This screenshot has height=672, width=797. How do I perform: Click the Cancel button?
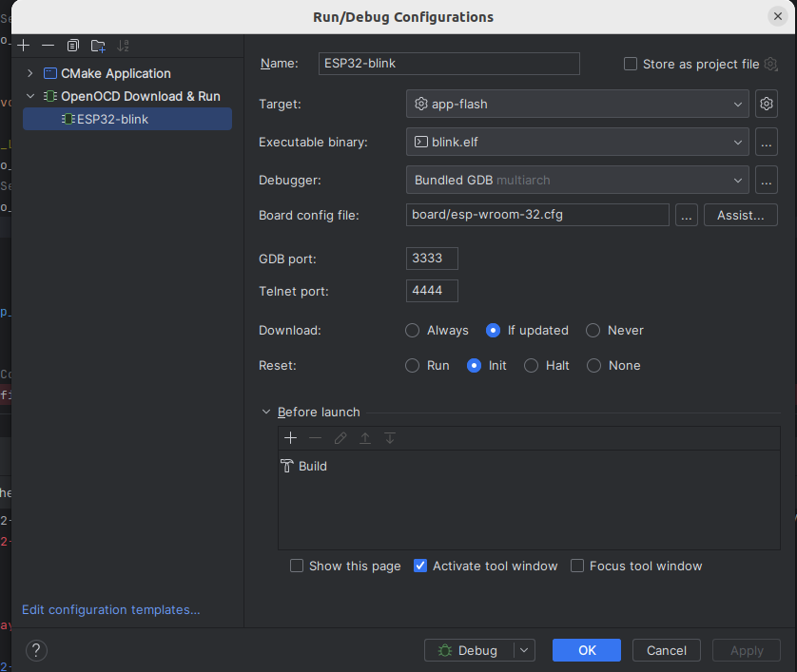(x=667, y=650)
